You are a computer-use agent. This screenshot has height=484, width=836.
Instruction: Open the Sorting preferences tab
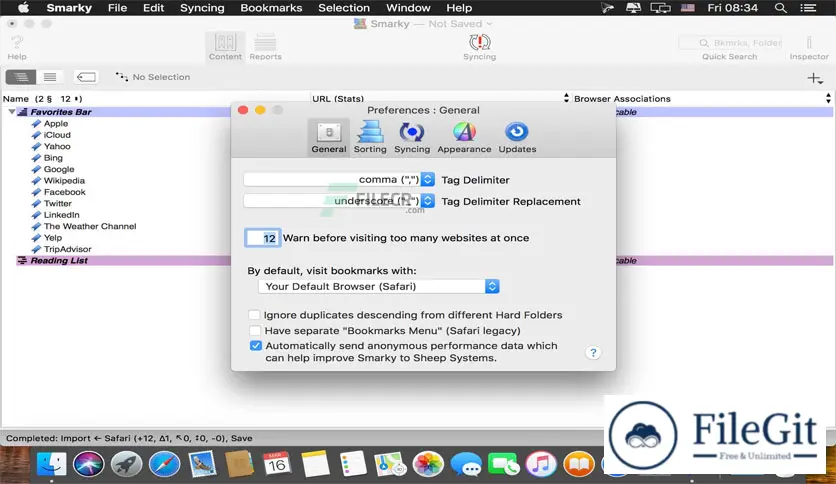[x=370, y=138]
